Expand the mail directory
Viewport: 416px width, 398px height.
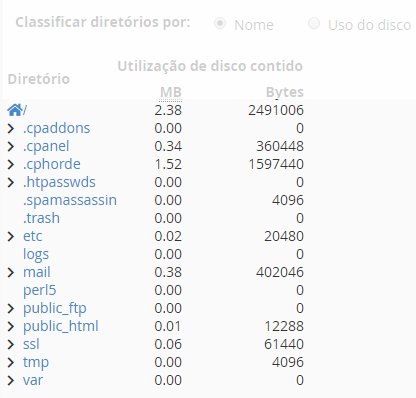11,272
